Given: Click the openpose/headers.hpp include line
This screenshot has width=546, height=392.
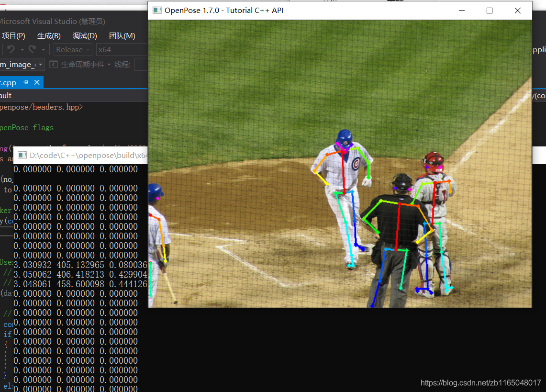Looking at the screenshot, I should coord(42,107).
